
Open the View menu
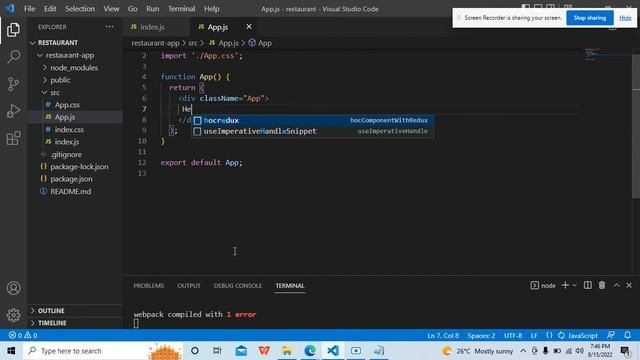coord(111,9)
